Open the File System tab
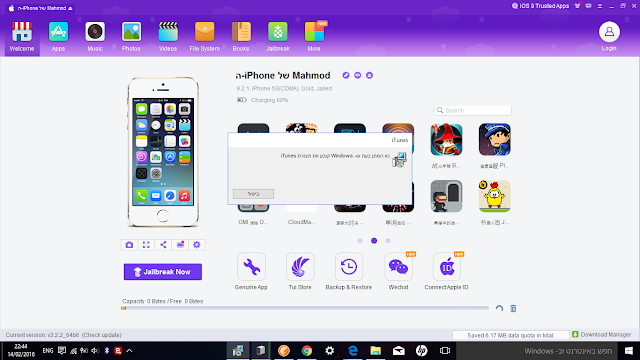The height and width of the screenshot is (360, 640). coord(204,37)
